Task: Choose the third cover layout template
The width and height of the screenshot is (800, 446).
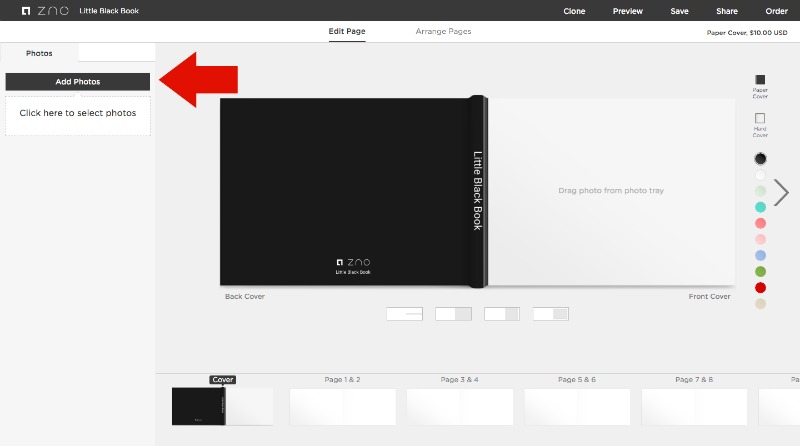Action: (x=502, y=314)
